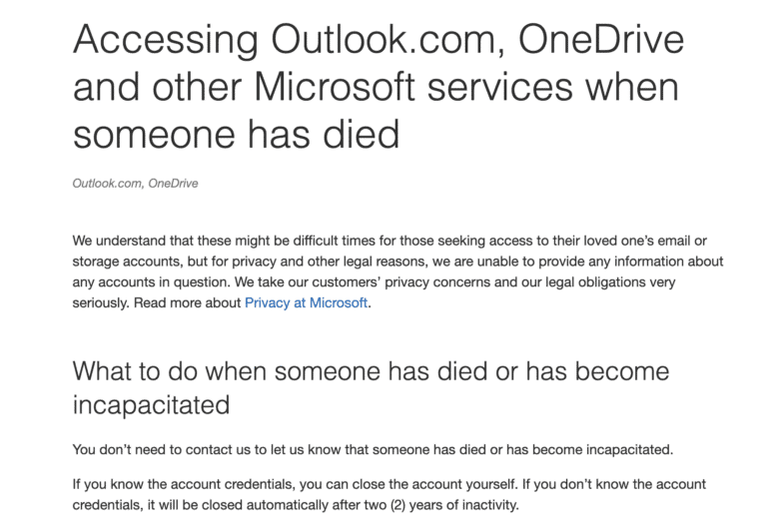Image resolution: width=767 pixels, height=532 pixels.
Task: Click the words 'storage accounts' in the intro paragraph
Action: click(125, 262)
